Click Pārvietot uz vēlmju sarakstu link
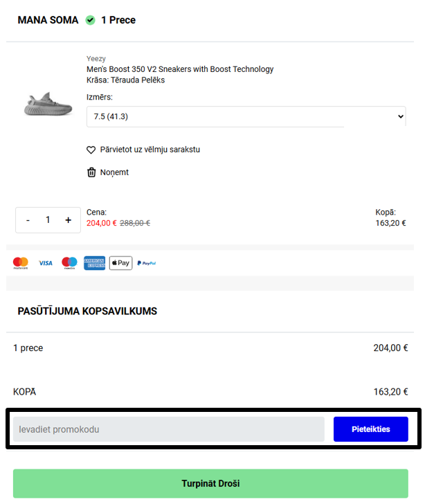The width and height of the screenshot is (425, 504). tap(149, 150)
